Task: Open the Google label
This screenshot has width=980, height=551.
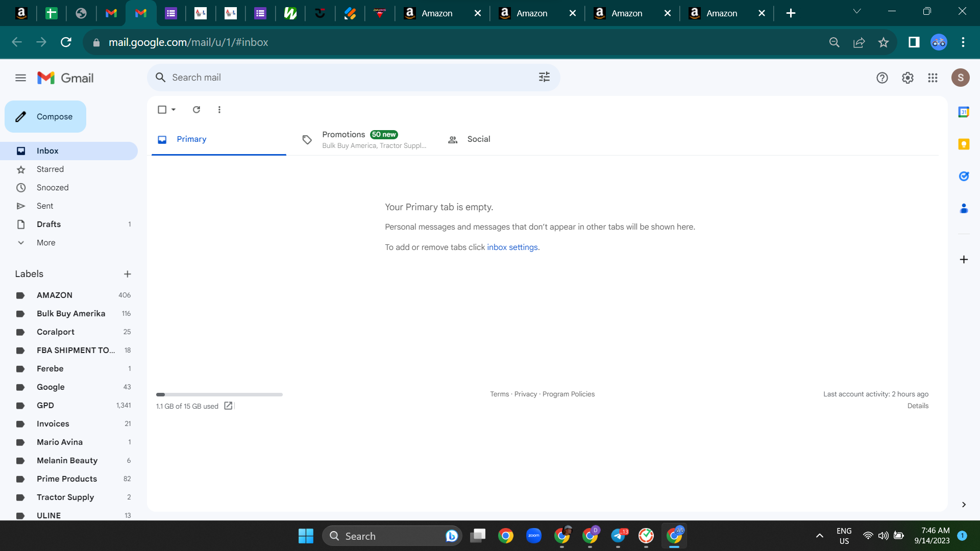Action: [69, 387]
